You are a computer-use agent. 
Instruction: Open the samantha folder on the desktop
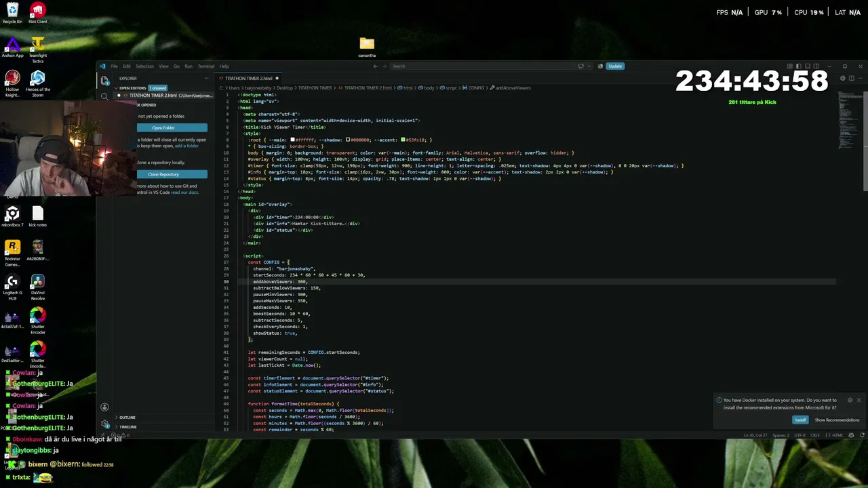coord(367,47)
